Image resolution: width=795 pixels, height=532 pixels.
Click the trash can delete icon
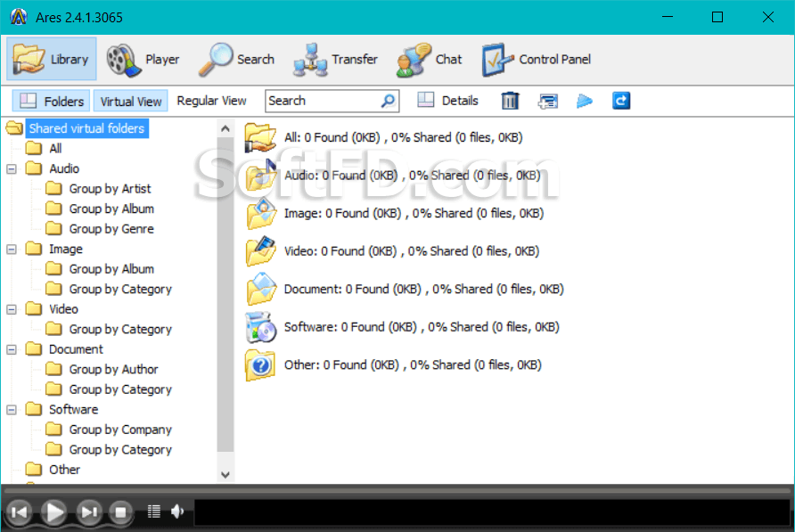point(510,101)
